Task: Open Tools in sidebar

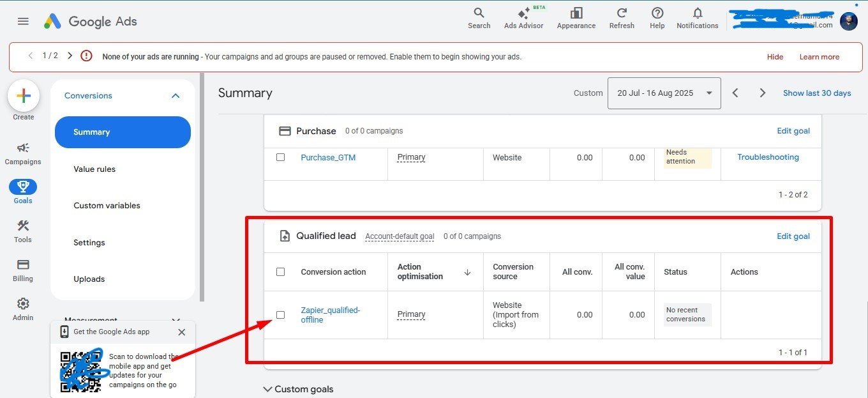Action: click(x=23, y=231)
